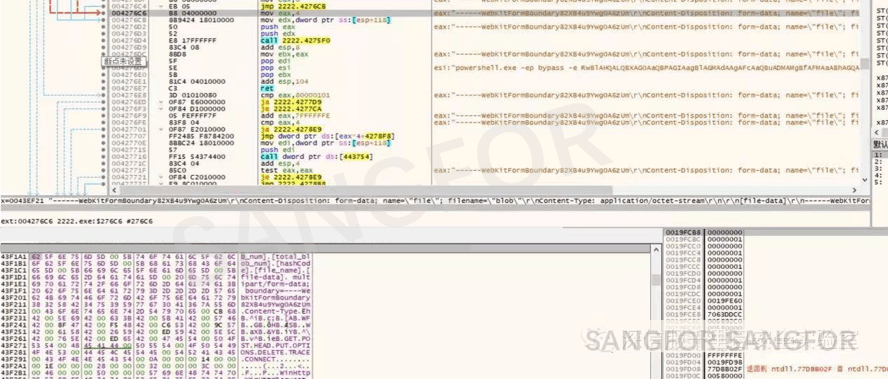This screenshot has width=888, height=387.
Task: Select the 'ret' instruction at 004276E7
Action: tap(266, 88)
